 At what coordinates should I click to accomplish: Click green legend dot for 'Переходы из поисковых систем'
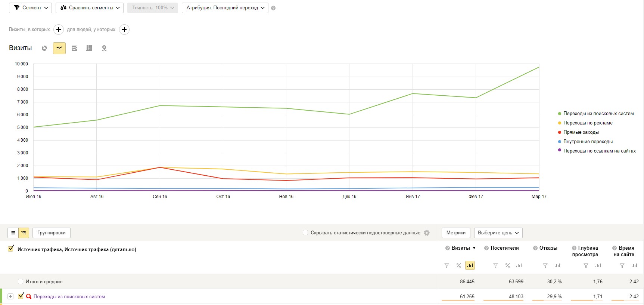click(559, 114)
